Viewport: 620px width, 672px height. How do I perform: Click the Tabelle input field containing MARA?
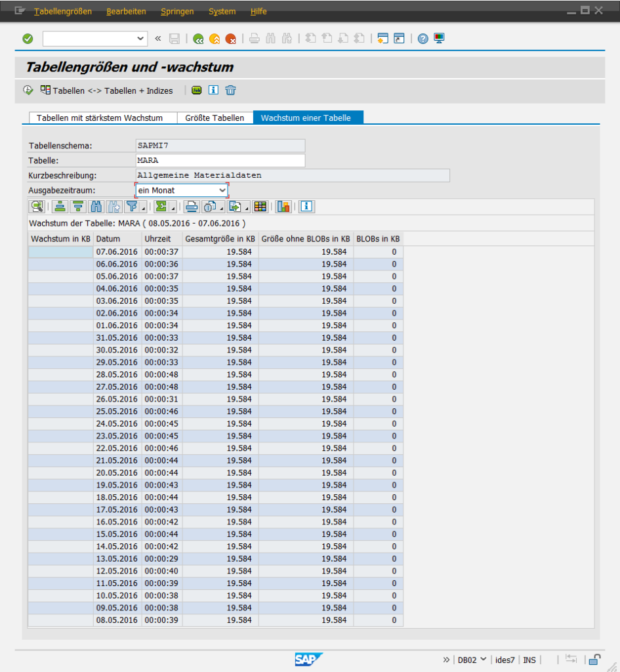click(220, 160)
